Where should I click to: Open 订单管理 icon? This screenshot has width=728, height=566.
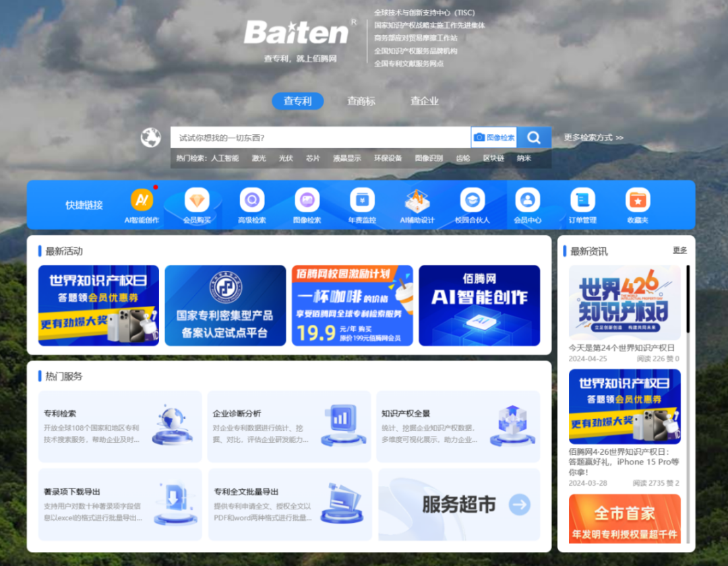(x=582, y=200)
